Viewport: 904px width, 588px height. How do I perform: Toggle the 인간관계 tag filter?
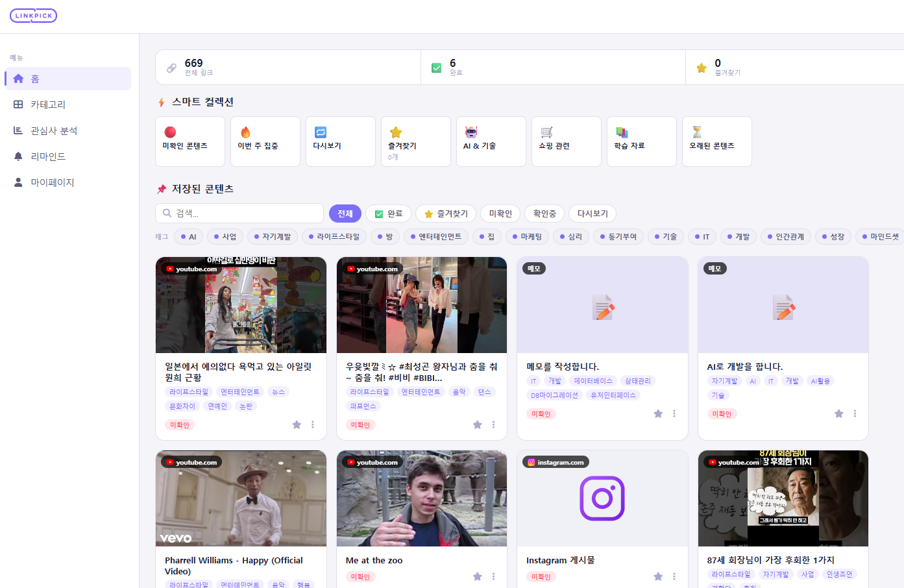coord(786,237)
